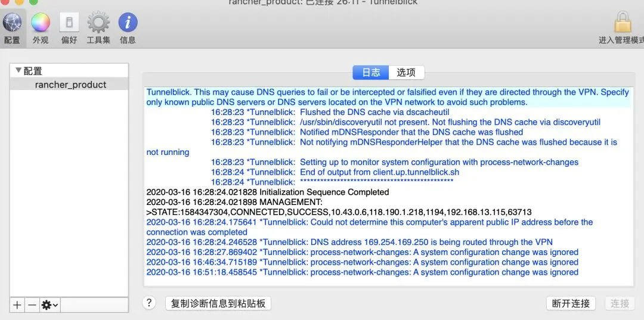
Task: Select the rancher_product configuration
Action: [x=70, y=85]
